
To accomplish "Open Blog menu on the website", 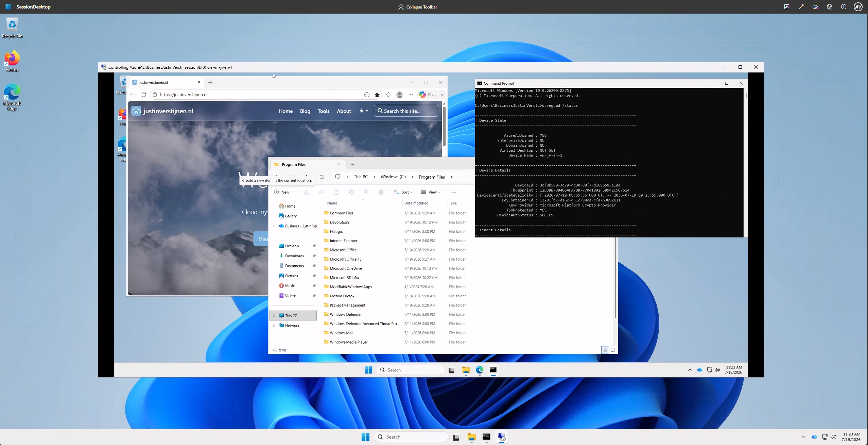I will coord(305,111).
